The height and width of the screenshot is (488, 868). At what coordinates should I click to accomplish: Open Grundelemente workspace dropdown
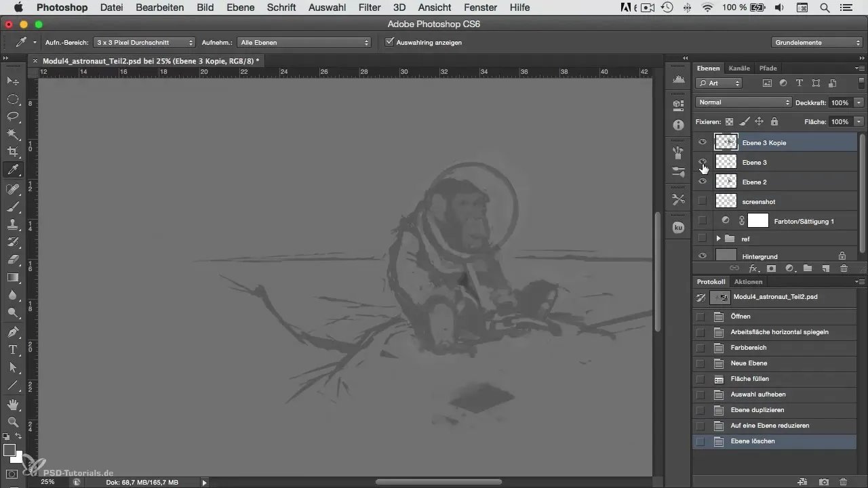(x=817, y=42)
